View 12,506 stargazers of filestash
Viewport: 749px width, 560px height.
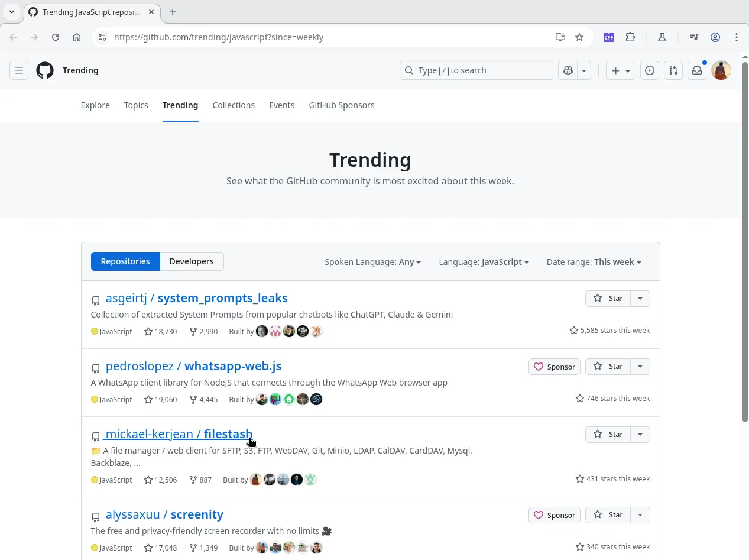[x=161, y=480]
